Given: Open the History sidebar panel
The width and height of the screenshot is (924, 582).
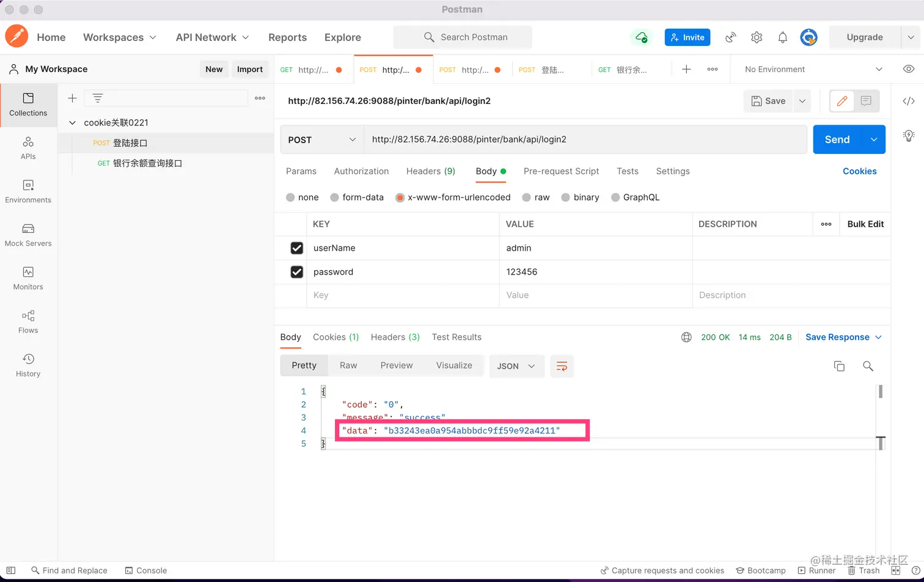Looking at the screenshot, I should pos(28,365).
